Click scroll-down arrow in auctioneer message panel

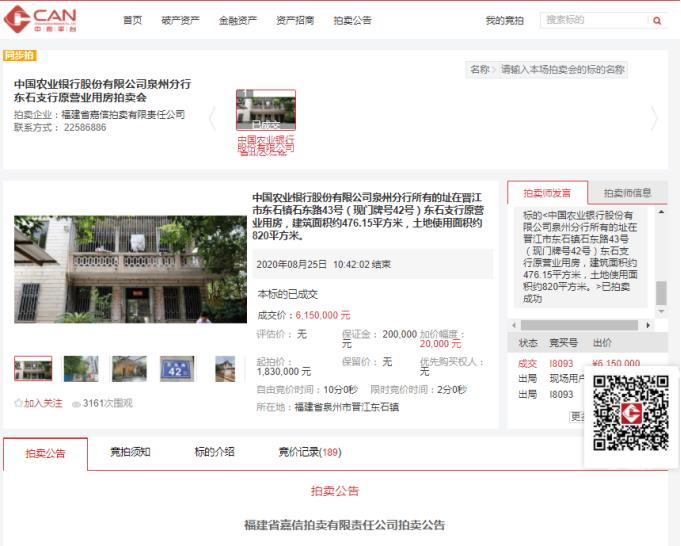[x=661, y=311]
